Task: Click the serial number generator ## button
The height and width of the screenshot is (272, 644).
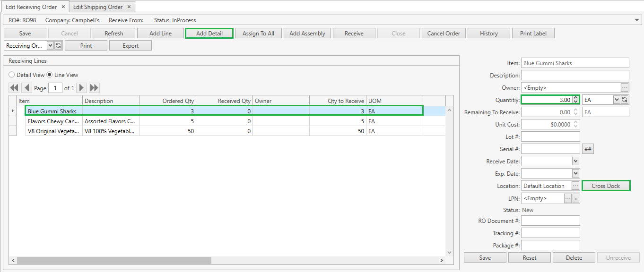Action: point(588,149)
